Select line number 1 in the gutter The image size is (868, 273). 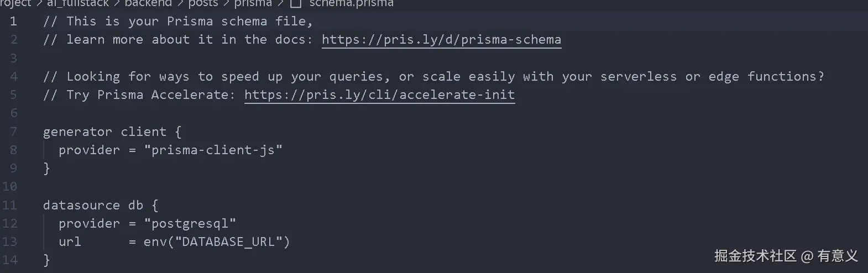click(13, 22)
